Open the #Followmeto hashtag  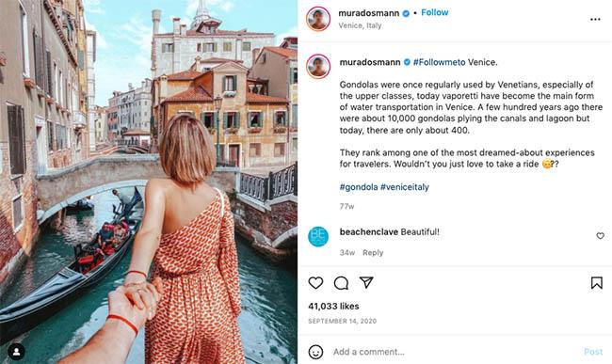point(439,62)
